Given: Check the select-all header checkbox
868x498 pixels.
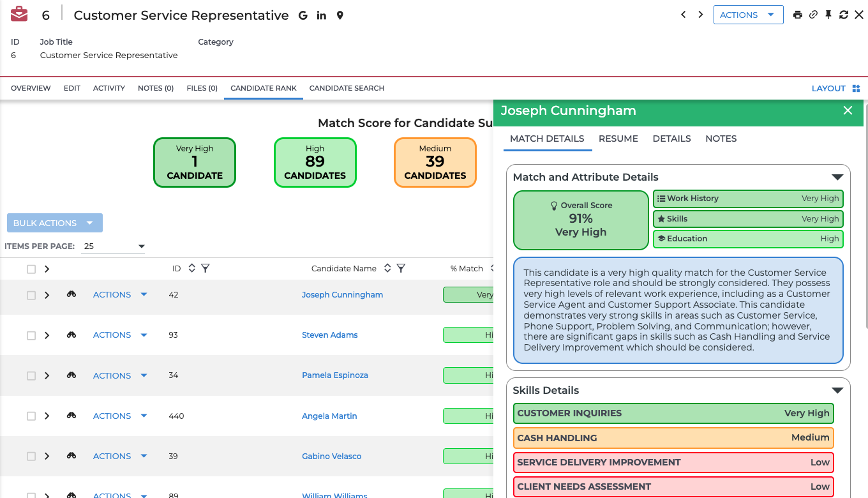Looking at the screenshot, I should pyautogui.click(x=31, y=269).
